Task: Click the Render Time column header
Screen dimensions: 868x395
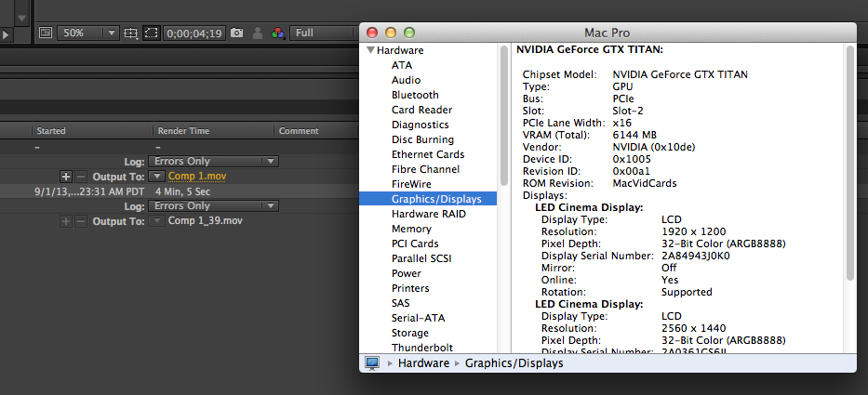Action: pyautogui.click(x=184, y=131)
